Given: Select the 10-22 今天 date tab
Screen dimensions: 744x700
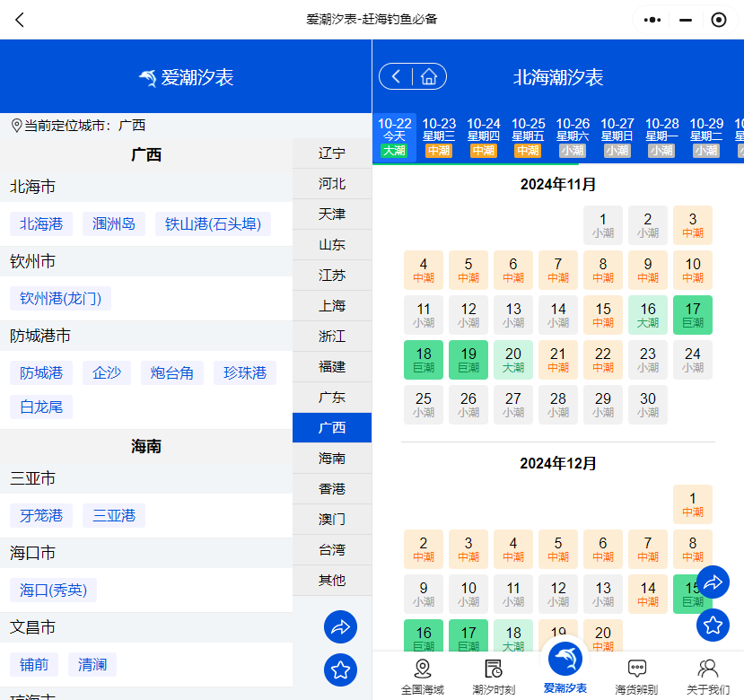Looking at the screenshot, I should coord(394,137).
